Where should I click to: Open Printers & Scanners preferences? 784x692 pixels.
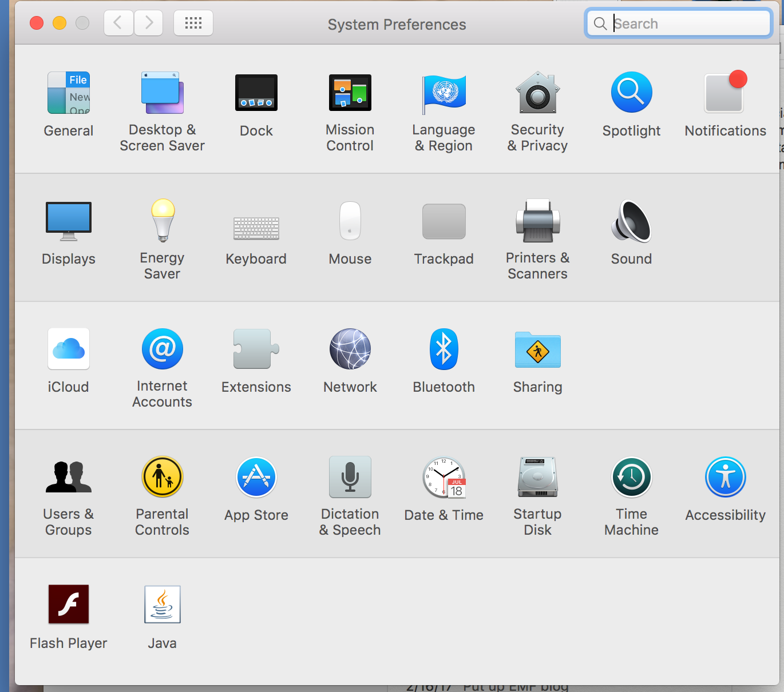click(538, 221)
